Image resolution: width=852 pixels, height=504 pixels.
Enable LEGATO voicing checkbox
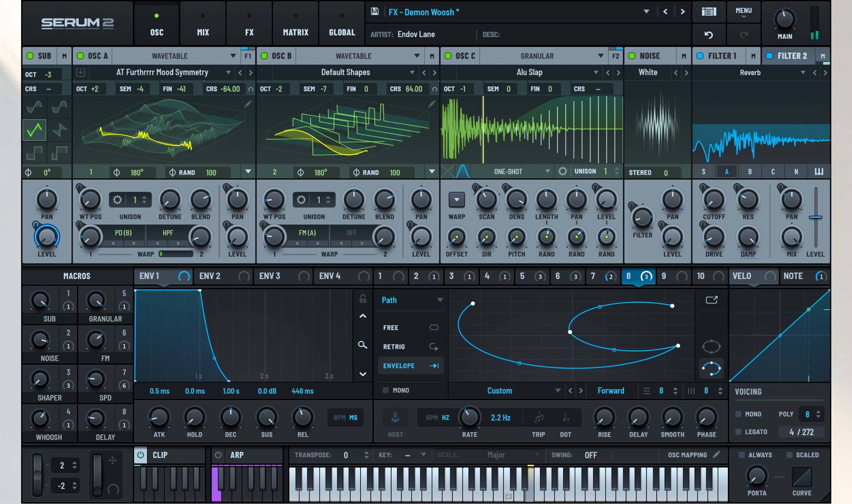[738, 431]
